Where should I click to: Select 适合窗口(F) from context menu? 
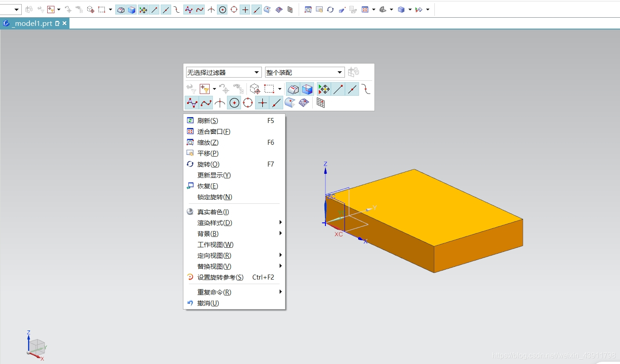click(234, 132)
